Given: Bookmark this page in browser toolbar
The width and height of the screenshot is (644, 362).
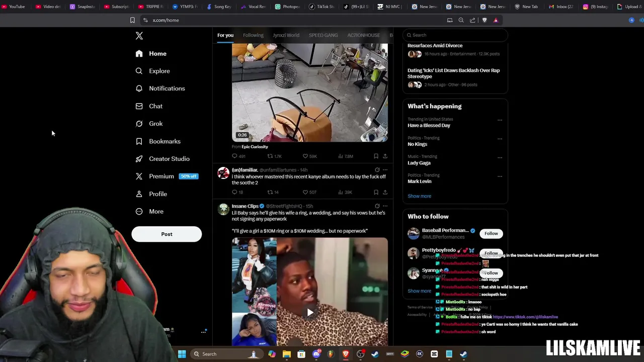Looking at the screenshot, I should [x=132, y=20].
